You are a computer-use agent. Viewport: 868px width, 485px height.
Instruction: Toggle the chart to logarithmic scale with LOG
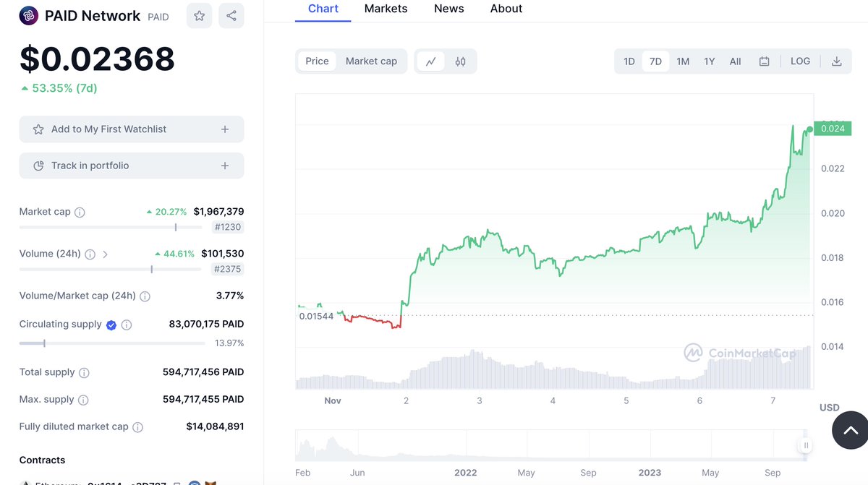coord(800,61)
